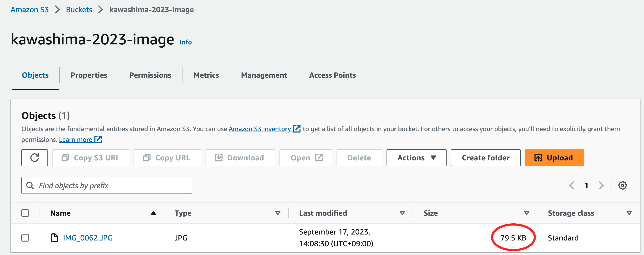
Task: Go to next page arrow
Action: [x=601, y=186]
